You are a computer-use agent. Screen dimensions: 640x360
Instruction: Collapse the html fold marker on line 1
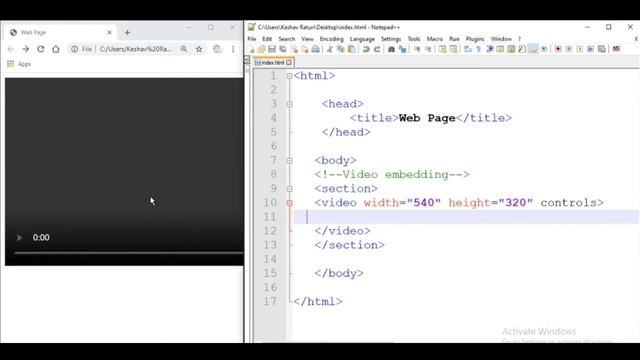point(289,76)
